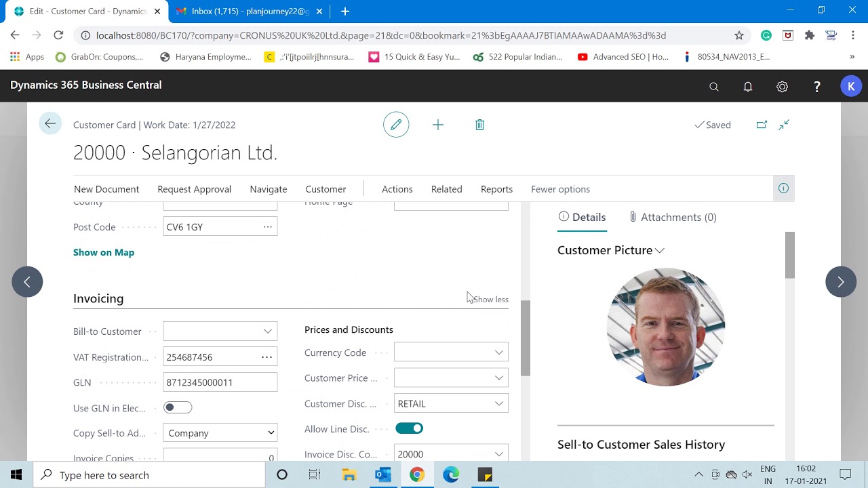868x488 pixels.
Task: Open the Business Central search magnifier
Action: (x=714, y=87)
